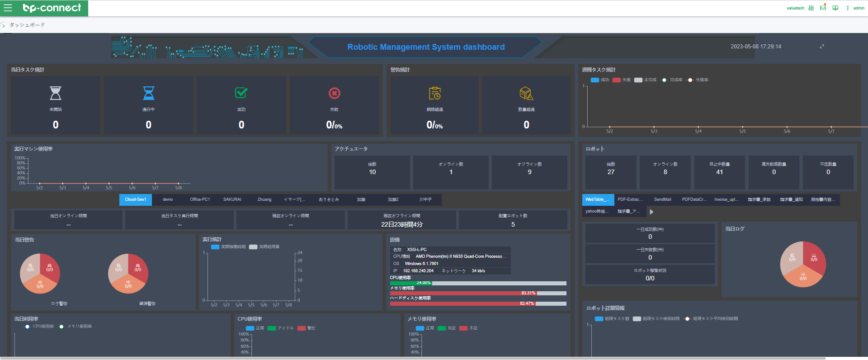This screenshot has height=360, width=868.
Task: Select the SendMail robot tab
Action: [x=662, y=199]
